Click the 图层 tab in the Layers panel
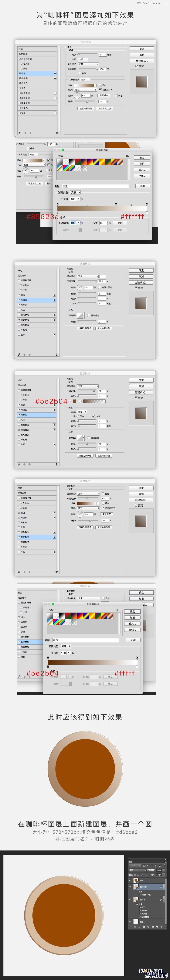The width and height of the screenshot is (170, 980). pos(131,862)
